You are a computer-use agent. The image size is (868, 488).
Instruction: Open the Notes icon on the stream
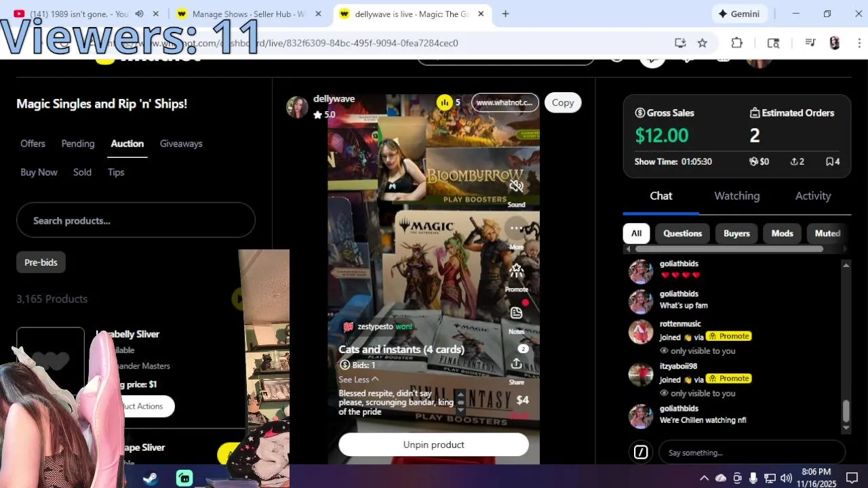click(516, 313)
